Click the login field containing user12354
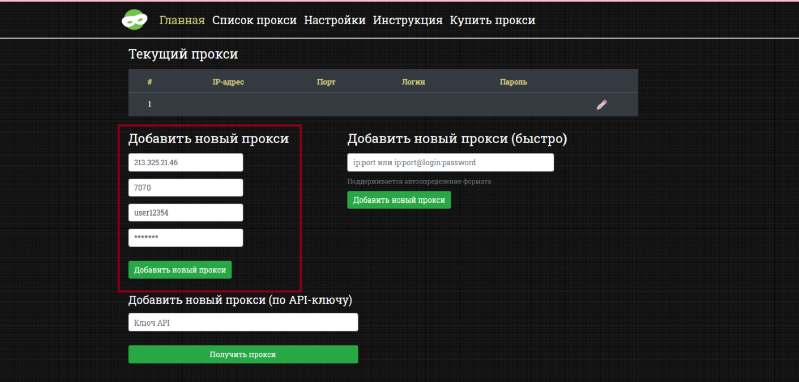The image size is (799, 382). click(x=185, y=213)
